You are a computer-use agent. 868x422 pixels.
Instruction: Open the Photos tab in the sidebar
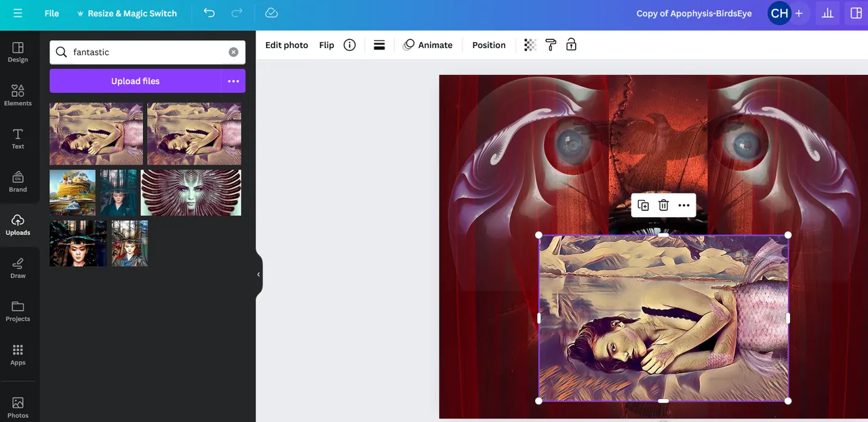[18, 407]
